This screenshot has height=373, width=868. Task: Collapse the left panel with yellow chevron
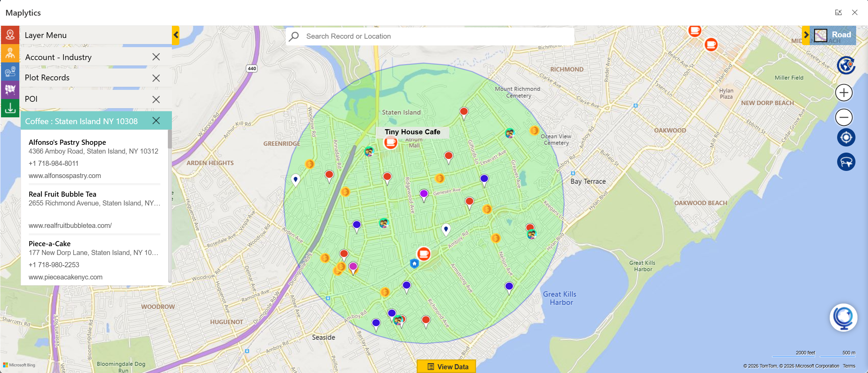pyautogui.click(x=176, y=35)
